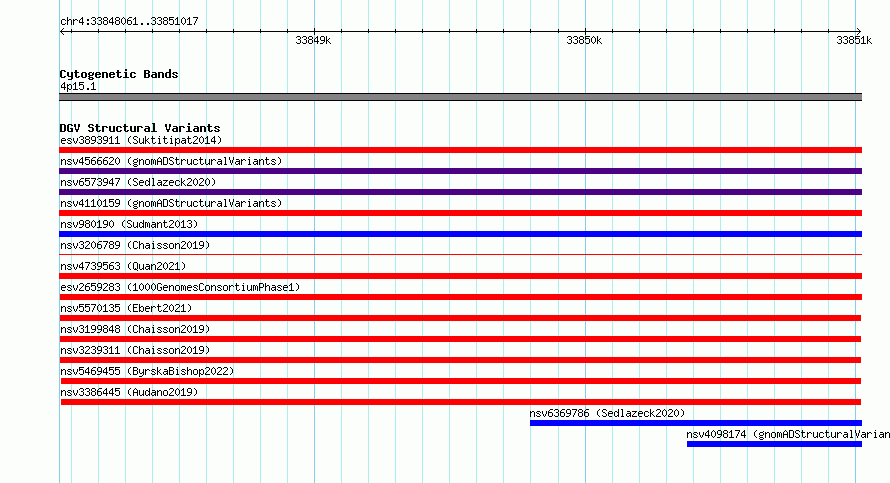Select red bar beneath nsv3239311

coord(460,360)
